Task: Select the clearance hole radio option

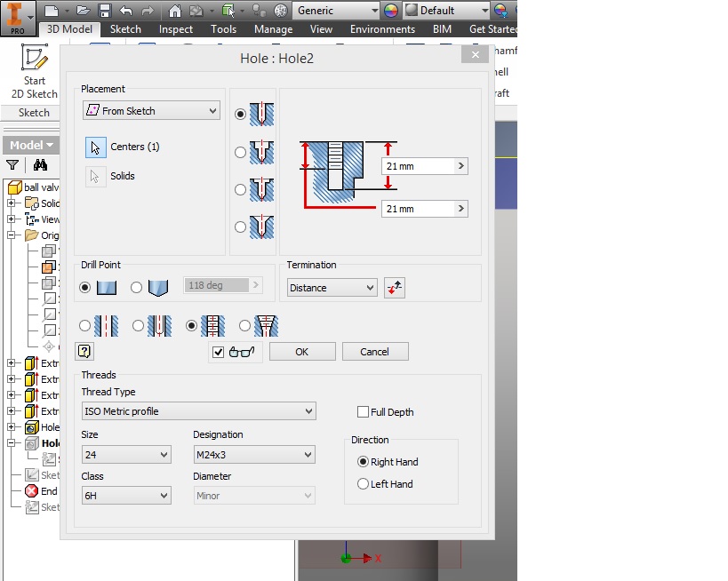Action: click(x=138, y=326)
